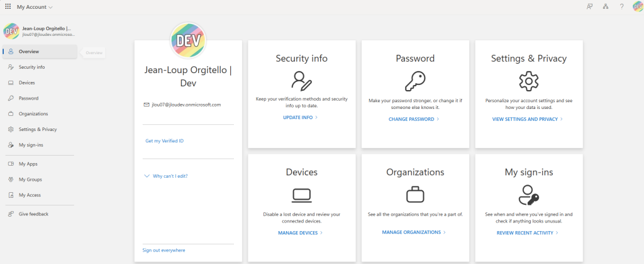644x264 pixels.
Task: Click the My Apps sidebar icon
Action: (x=11, y=164)
